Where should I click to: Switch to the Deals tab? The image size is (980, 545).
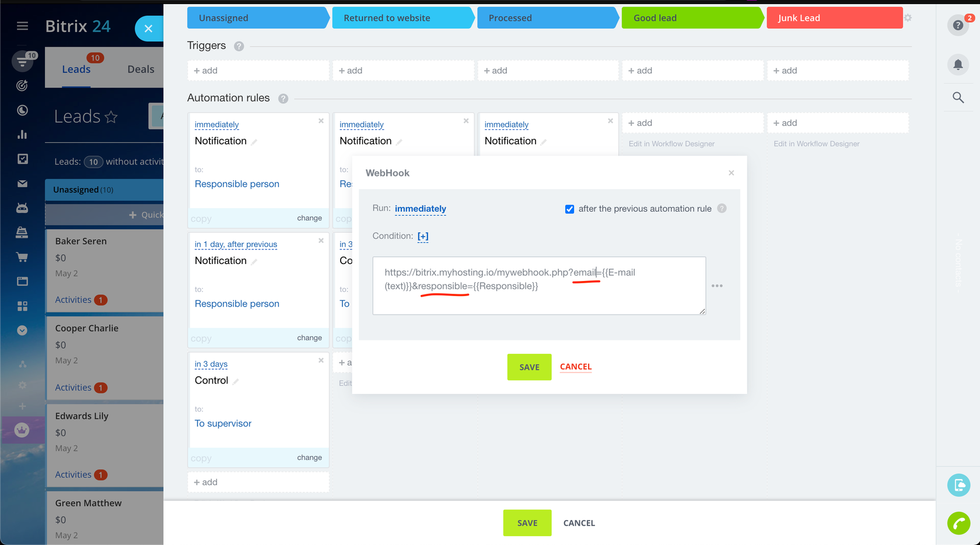coord(141,69)
